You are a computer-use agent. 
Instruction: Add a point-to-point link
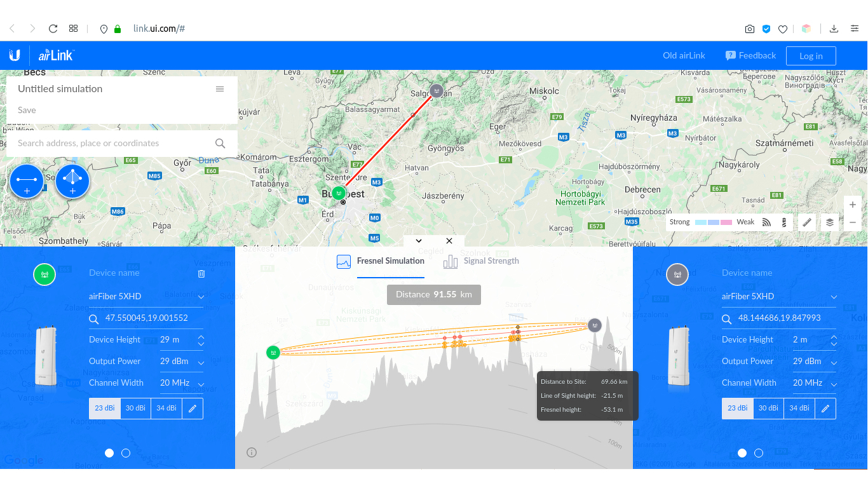coord(27,181)
